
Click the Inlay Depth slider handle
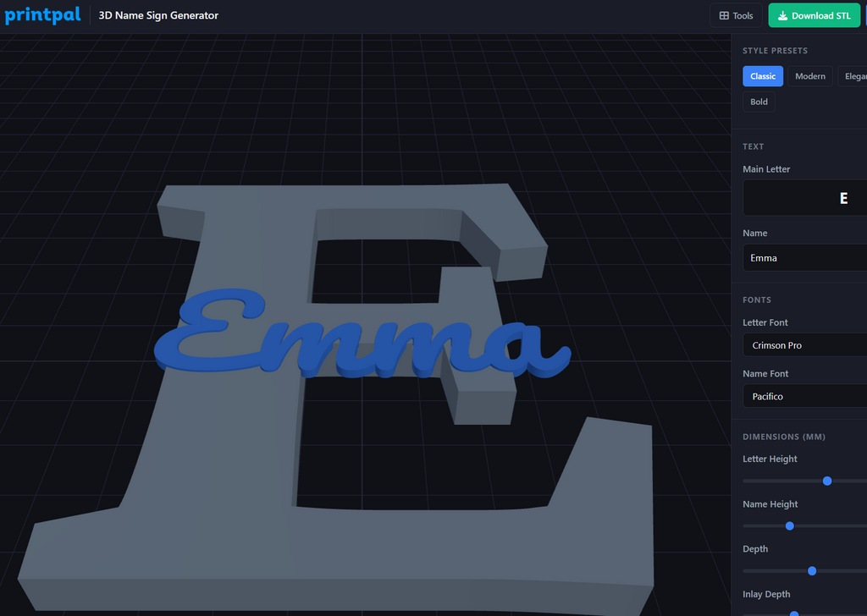[x=794, y=613]
